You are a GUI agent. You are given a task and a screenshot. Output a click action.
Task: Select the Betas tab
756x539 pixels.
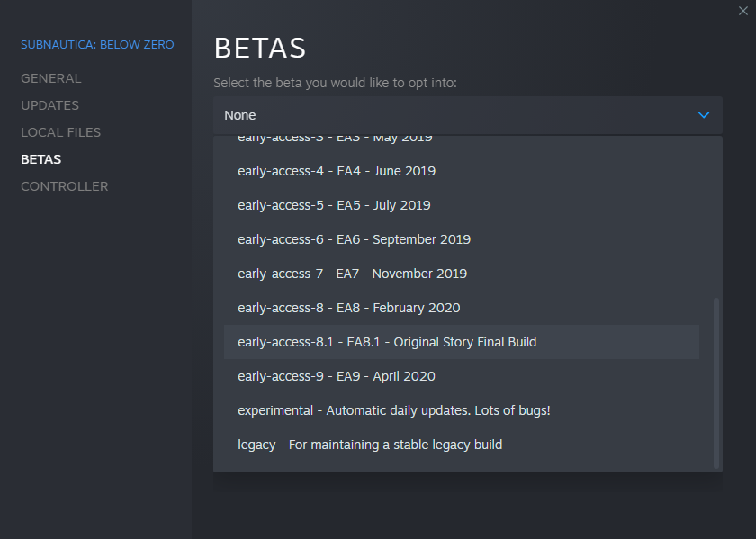[x=41, y=159]
